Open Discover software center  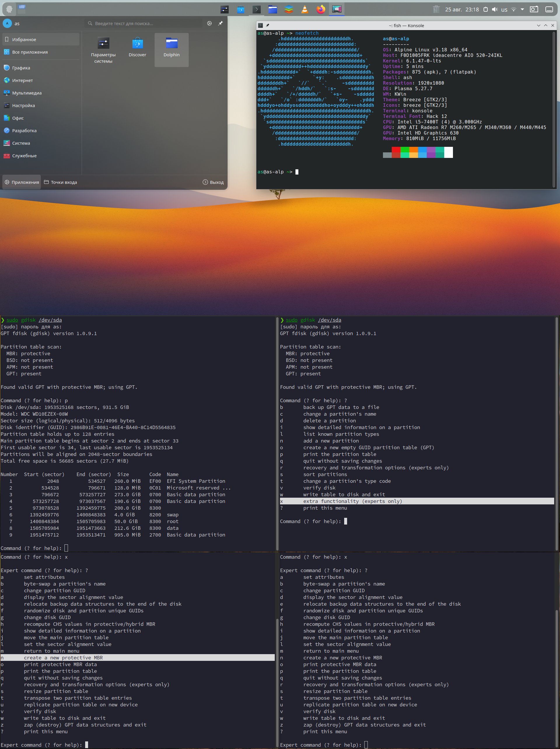click(137, 48)
